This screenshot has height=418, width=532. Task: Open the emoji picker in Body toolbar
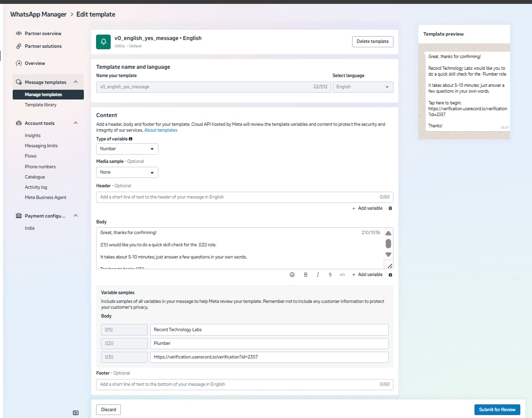click(292, 275)
